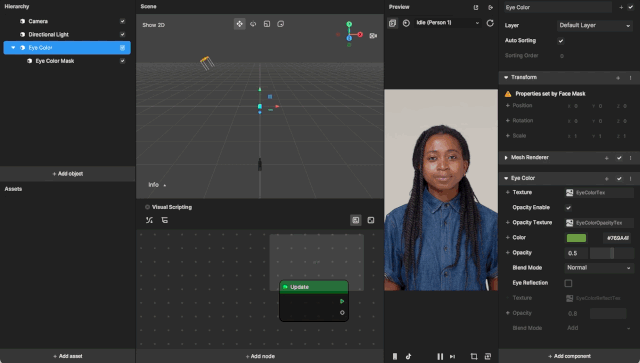Toggle visibility of Eye Color Mask object
640x363 pixels.
click(122, 61)
